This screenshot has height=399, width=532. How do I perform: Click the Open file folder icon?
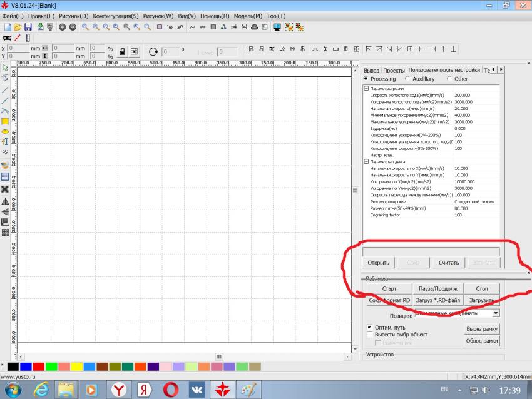[18, 27]
